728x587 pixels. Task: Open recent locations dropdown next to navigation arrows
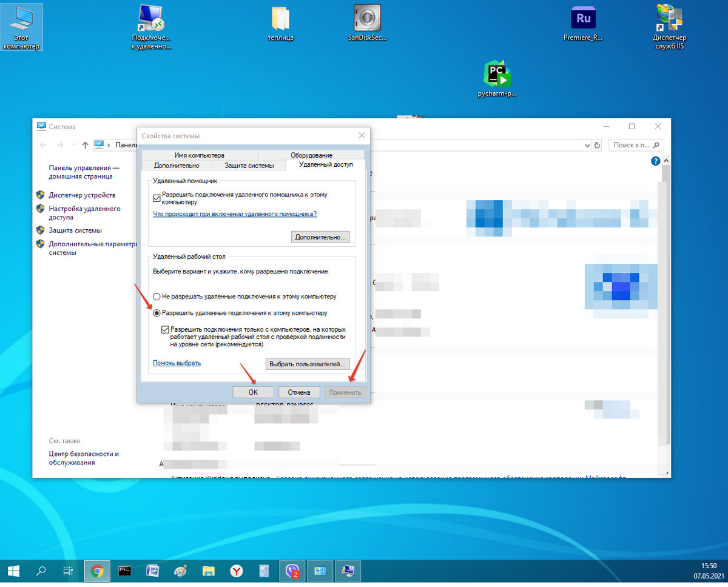pos(73,145)
